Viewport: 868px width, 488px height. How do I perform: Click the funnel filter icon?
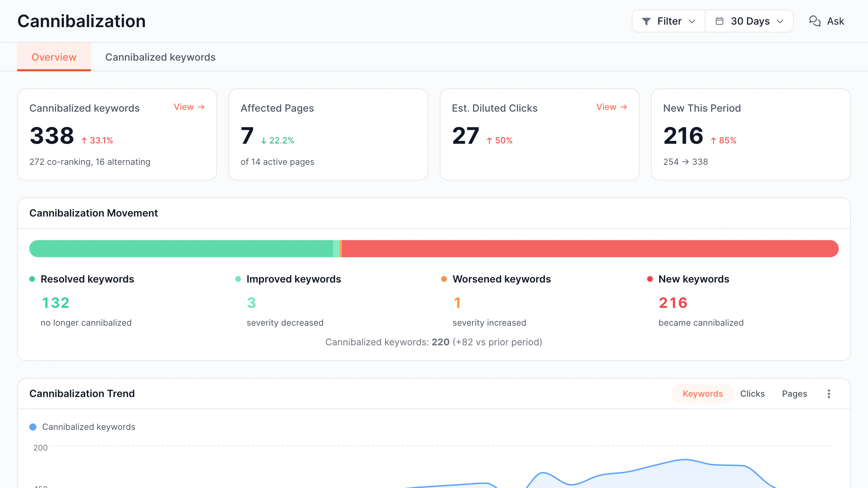click(x=646, y=21)
